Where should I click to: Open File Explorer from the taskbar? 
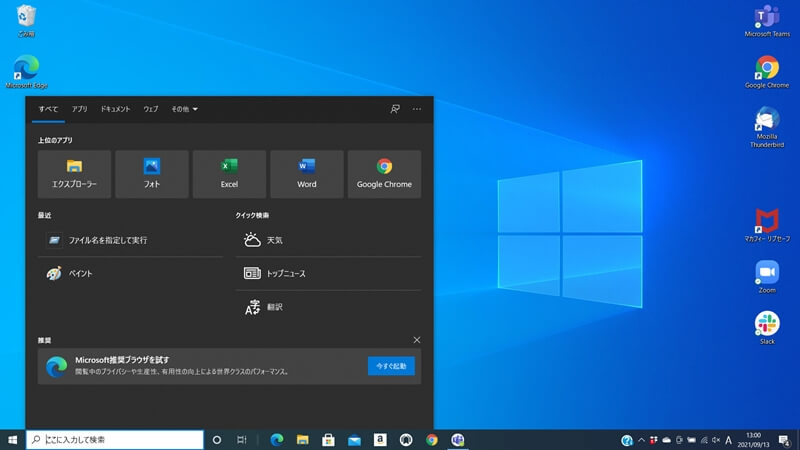(x=303, y=440)
